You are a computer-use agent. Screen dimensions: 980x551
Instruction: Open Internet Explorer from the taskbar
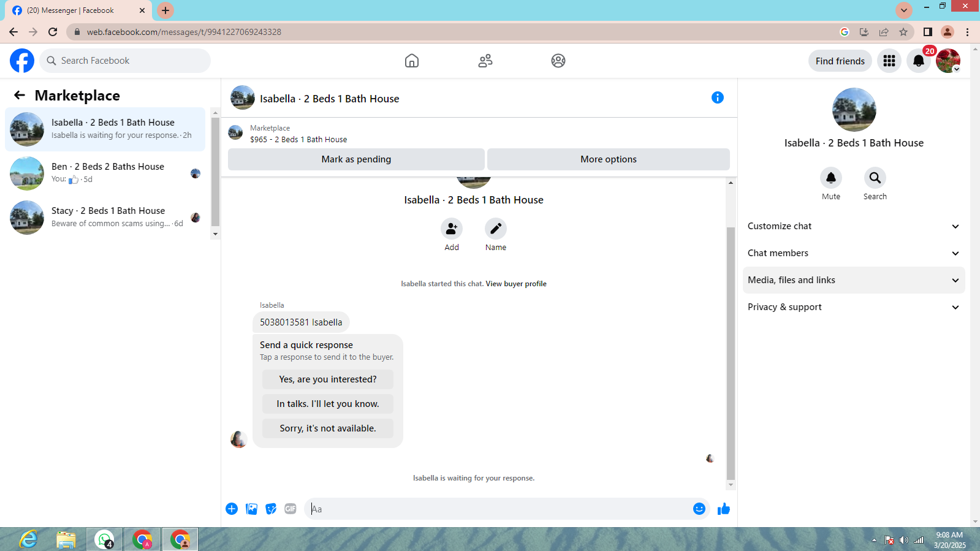28,539
